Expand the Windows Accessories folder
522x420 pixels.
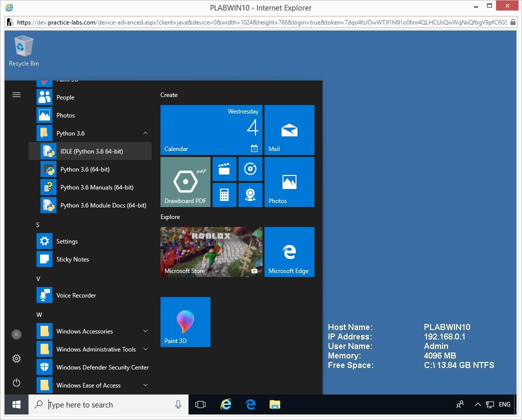(145, 331)
